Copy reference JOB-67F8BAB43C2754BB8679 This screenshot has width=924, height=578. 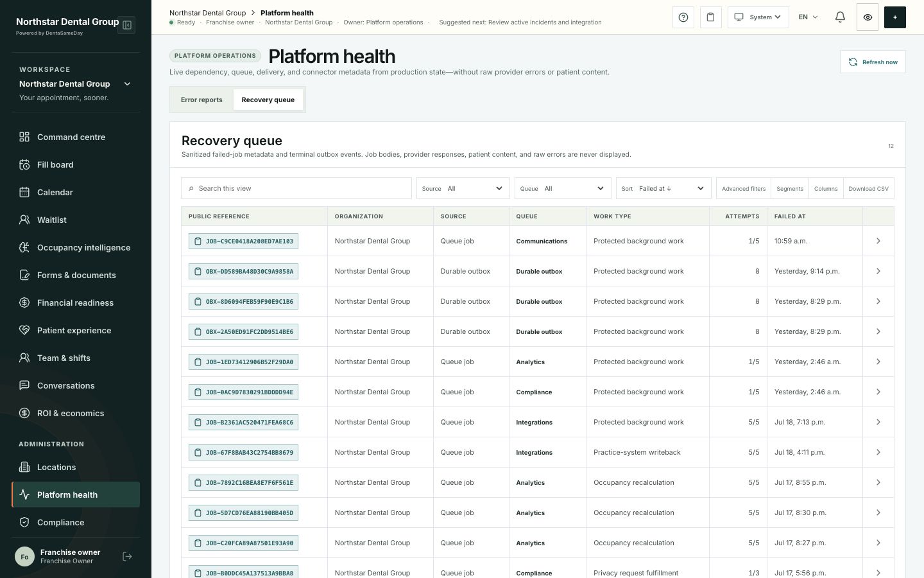click(x=243, y=453)
